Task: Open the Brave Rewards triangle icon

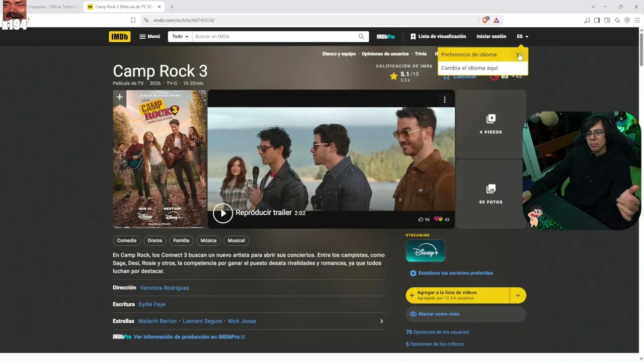Action: 496,20
